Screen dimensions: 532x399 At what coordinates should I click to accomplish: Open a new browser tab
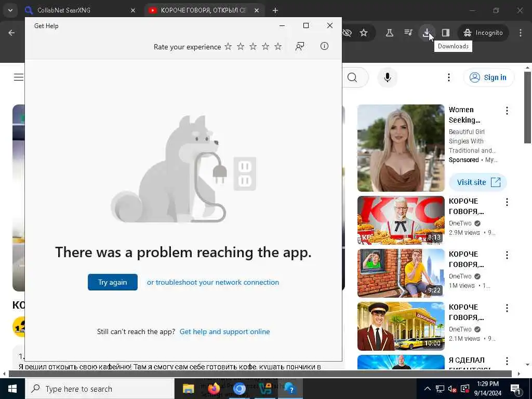[275, 10]
